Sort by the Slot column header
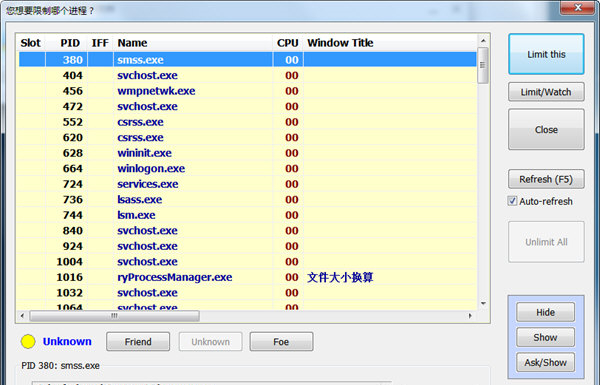600x385 pixels. pos(31,43)
